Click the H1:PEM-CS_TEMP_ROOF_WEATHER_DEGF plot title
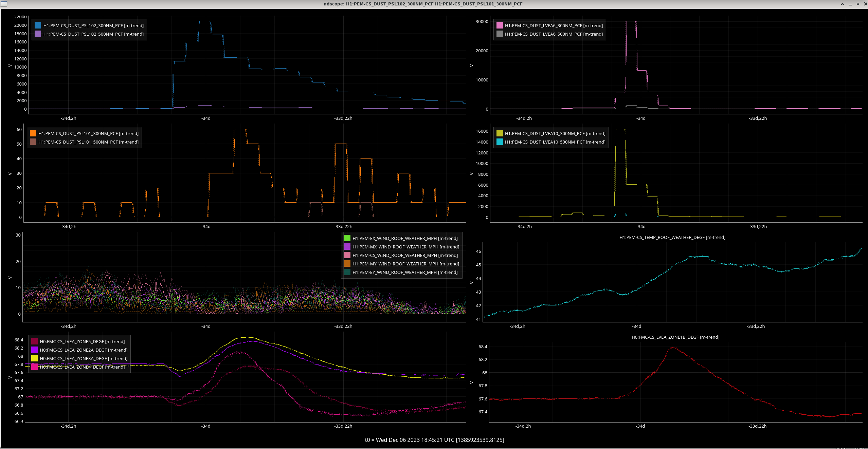This screenshot has height=449, width=868. [x=672, y=237]
